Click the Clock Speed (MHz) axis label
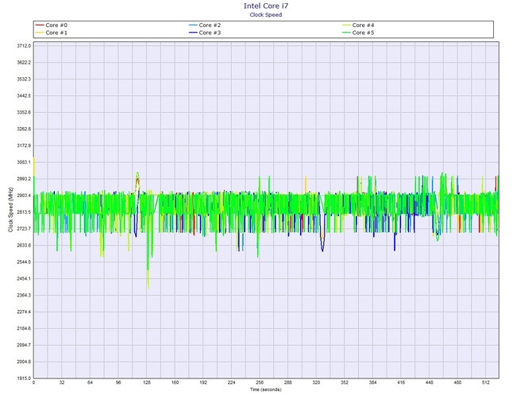This screenshot has height=399, width=532. pyautogui.click(x=10, y=210)
